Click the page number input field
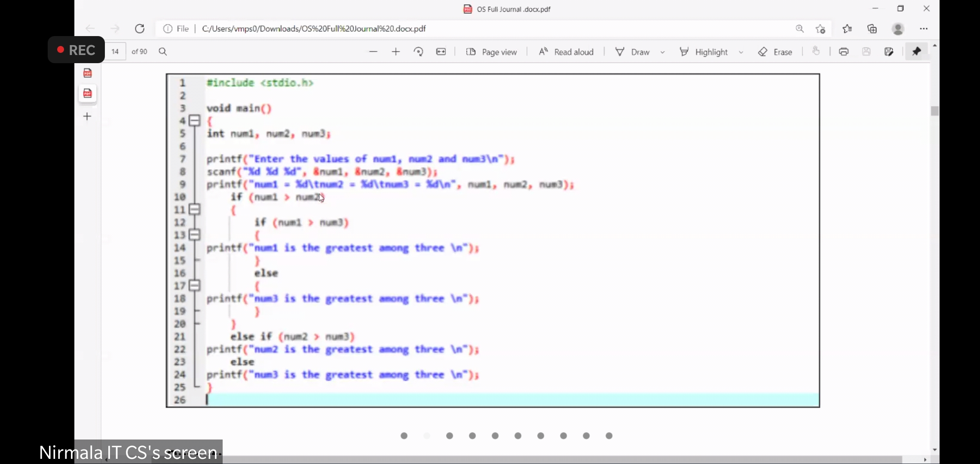This screenshot has width=980, height=464. pyautogui.click(x=115, y=52)
